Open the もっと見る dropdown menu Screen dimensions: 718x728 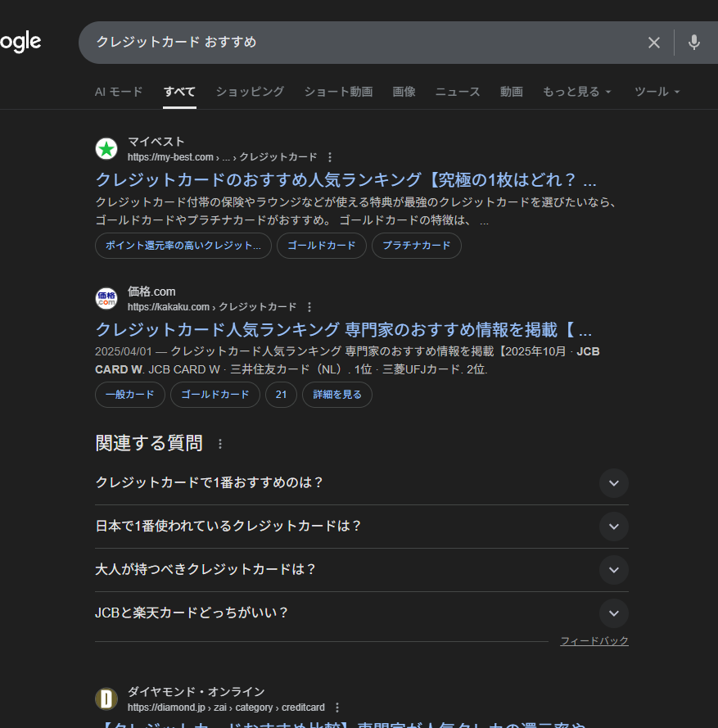[x=576, y=92]
